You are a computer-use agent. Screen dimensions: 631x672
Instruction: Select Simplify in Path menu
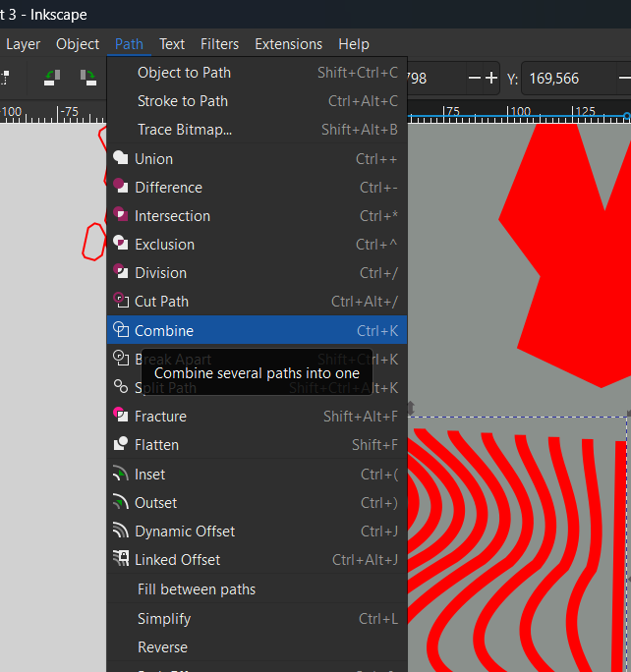tap(257, 619)
